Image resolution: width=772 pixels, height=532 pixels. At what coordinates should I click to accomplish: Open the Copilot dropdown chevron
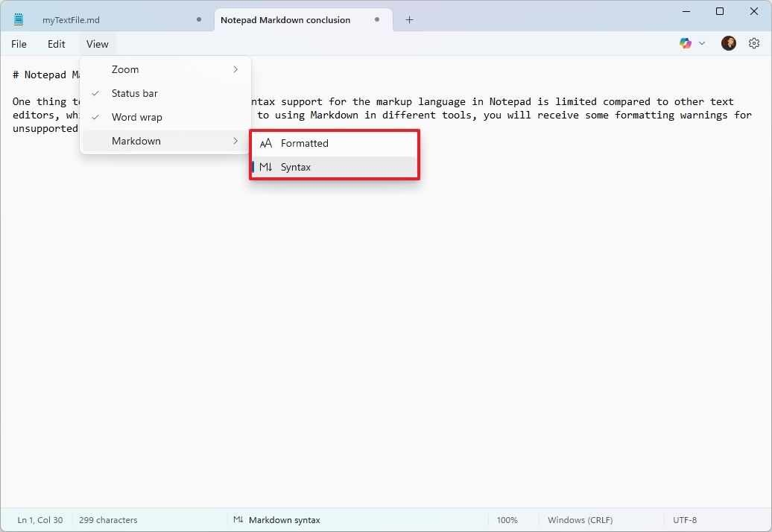701,43
